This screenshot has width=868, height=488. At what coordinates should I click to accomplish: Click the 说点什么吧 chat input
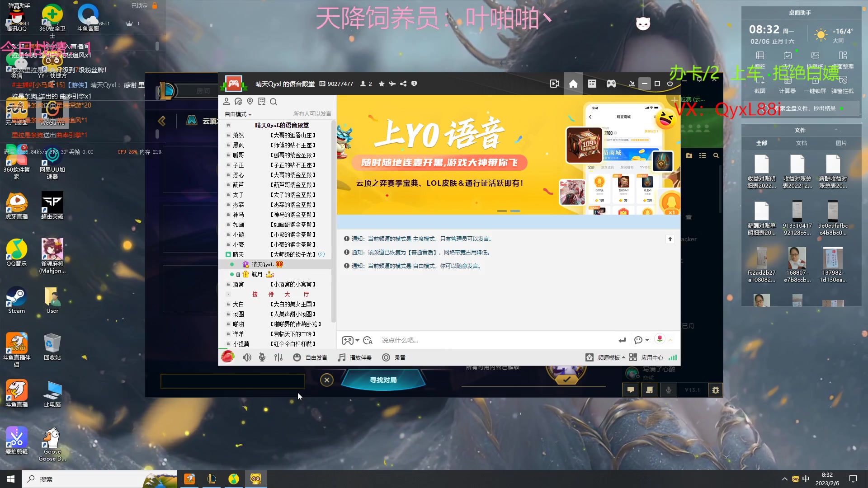pyautogui.click(x=495, y=340)
